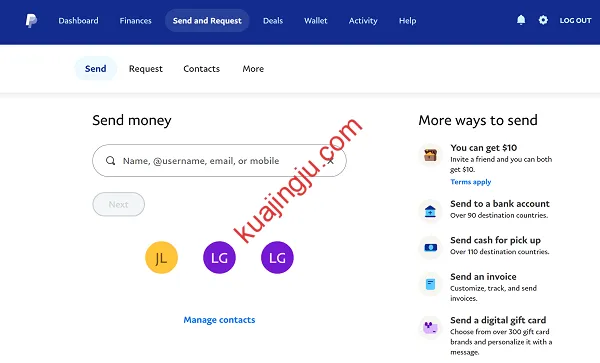Open the Help menu

point(408,21)
